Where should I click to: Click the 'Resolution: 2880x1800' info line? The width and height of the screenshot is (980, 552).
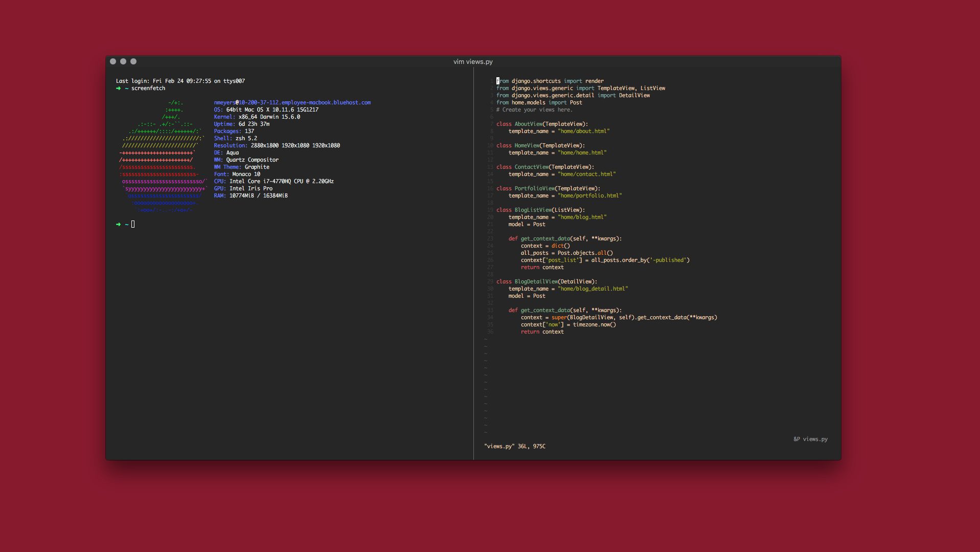click(x=276, y=145)
